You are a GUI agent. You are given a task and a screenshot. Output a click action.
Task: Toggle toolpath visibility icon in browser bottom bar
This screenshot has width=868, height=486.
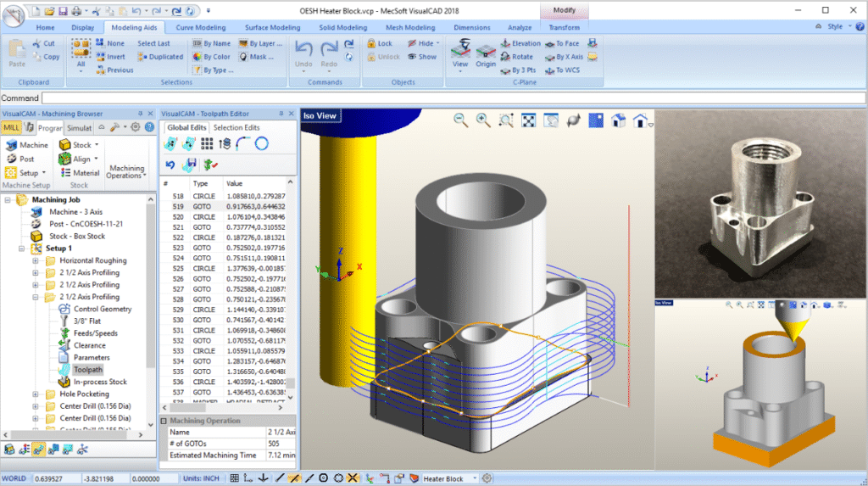[x=39, y=450]
